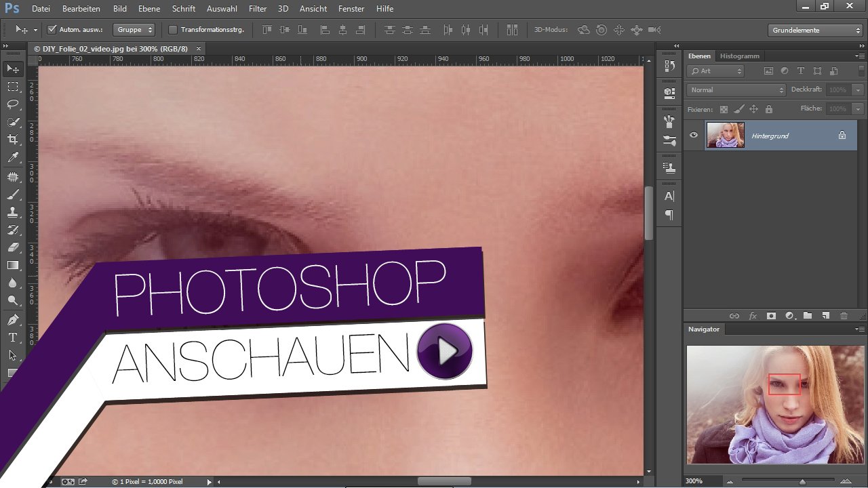The height and width of the screenshot is (488, 868).
Task: Select the Hintergrund layer thumbnail
Action: [x=726, y=135]
